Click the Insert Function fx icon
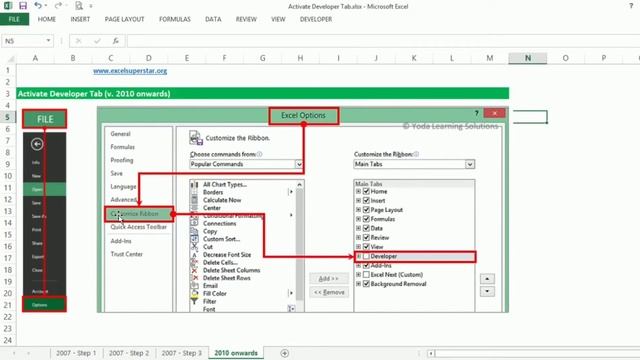640x360 pixels. point(116,41)
